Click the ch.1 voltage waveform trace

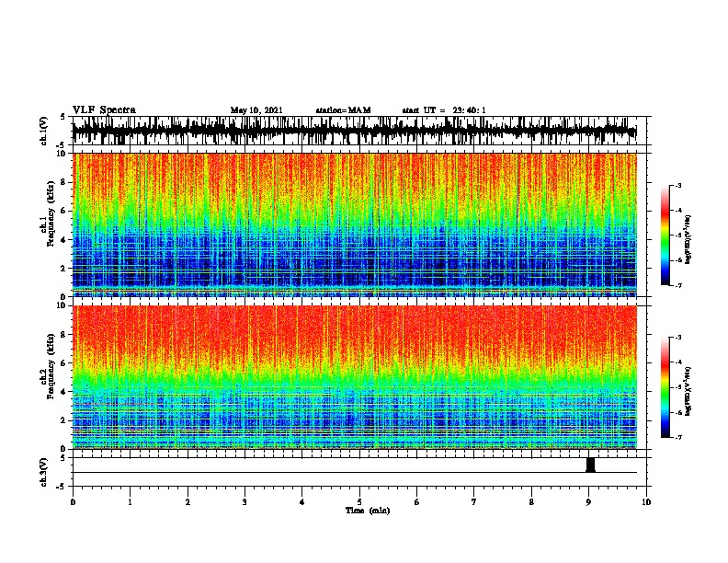pyautogui.click(x=355, y=131)
